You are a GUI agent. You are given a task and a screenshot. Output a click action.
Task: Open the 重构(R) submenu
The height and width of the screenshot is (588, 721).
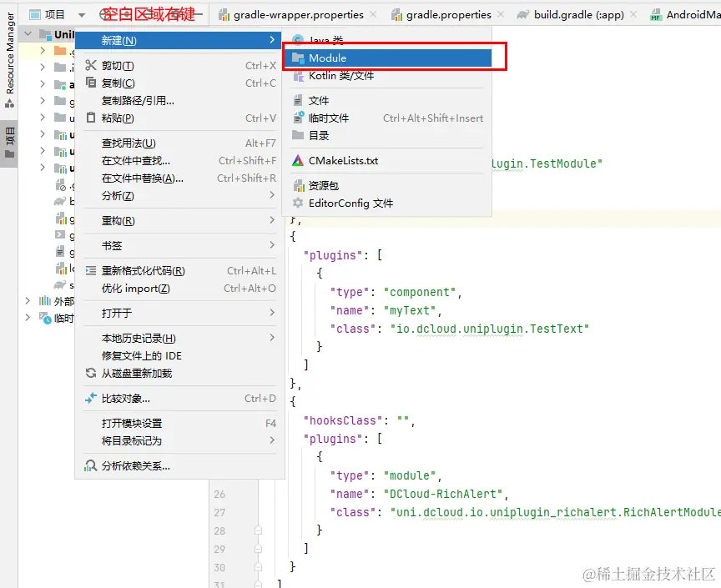179,221
